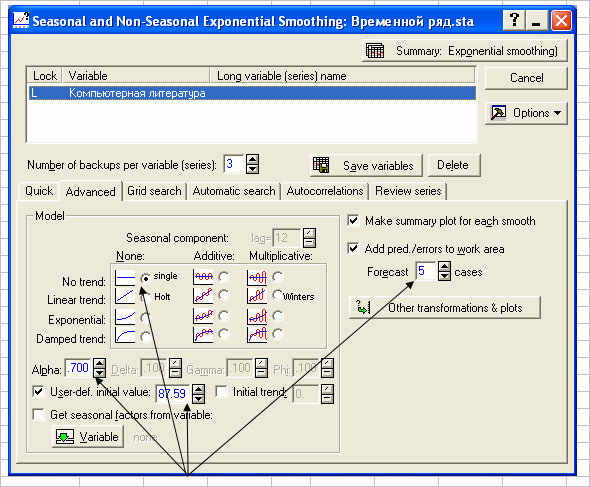This screenshot has height=487, width=590.
Task: Open the Options dropdown menu
Action: coord(526,113)
